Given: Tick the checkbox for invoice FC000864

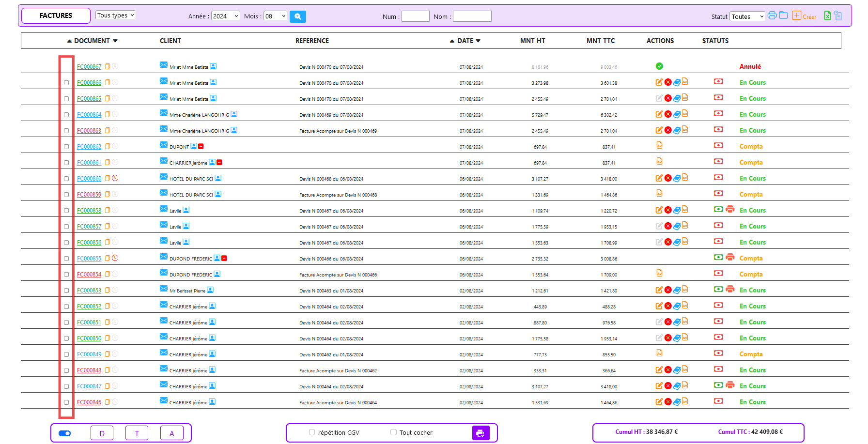Looking at the screenshot, I should [x=66, y=115].
